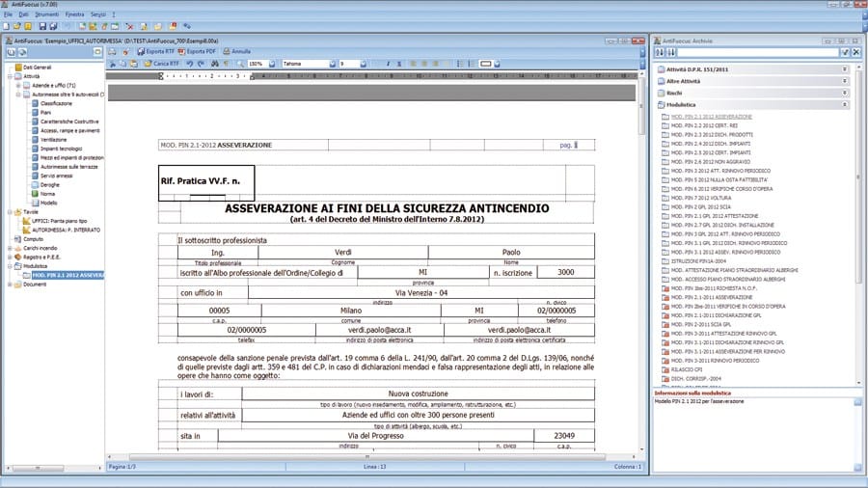Open the Strumenti menu
The height and width of the screenshot is (488, 868).
click(x=48, y=15)
